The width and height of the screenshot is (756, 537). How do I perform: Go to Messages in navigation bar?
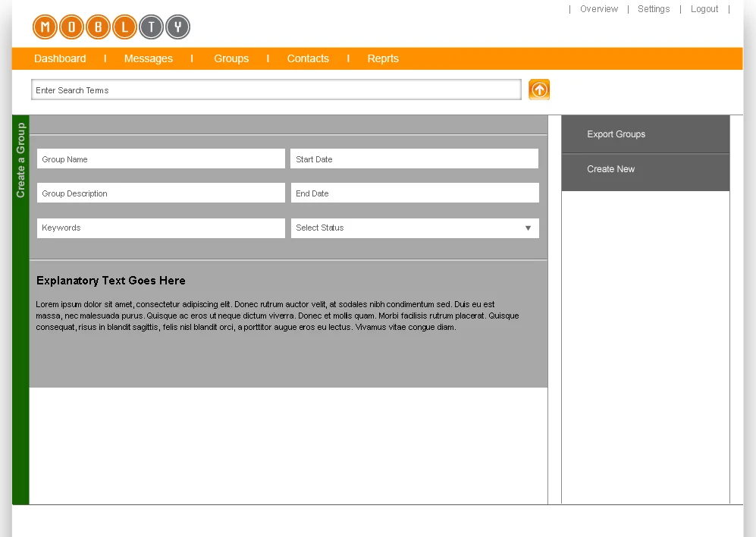click(x=148, y=58)
